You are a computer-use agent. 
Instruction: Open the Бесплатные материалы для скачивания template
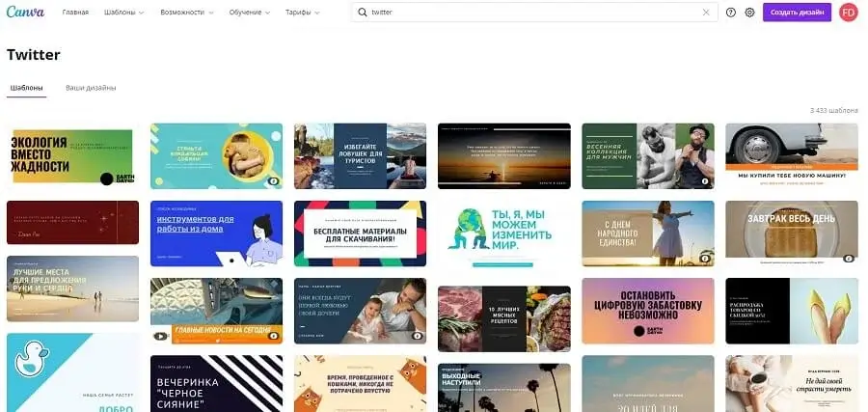tap(359, 233)
